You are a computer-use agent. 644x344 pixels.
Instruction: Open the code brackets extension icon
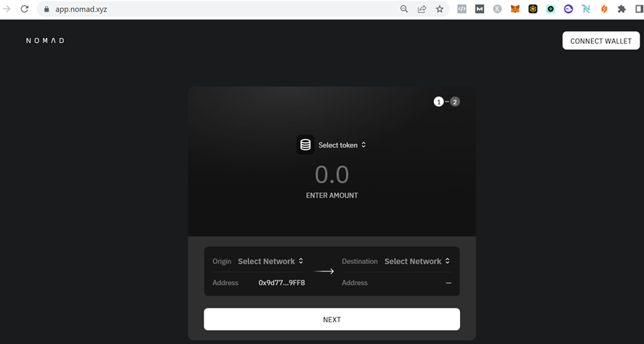(x=462, y=9)
